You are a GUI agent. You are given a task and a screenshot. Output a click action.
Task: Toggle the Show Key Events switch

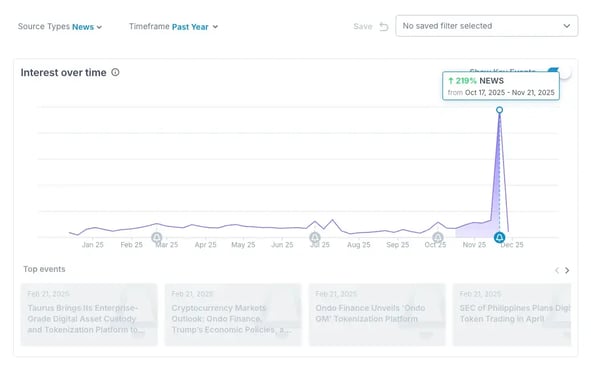560,72
